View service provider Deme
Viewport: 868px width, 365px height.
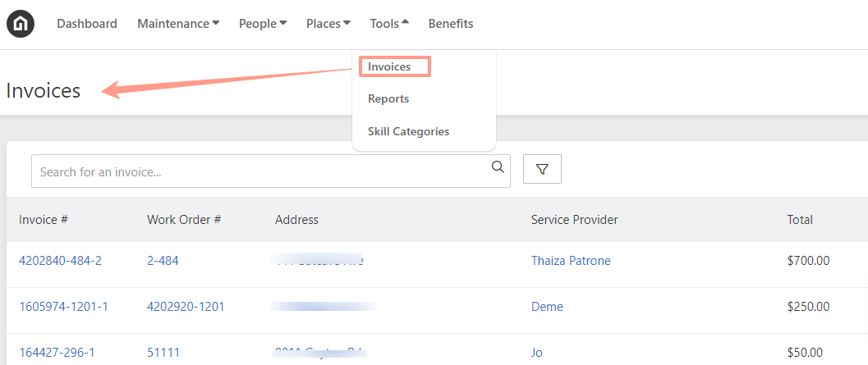(x=547, y=307)
